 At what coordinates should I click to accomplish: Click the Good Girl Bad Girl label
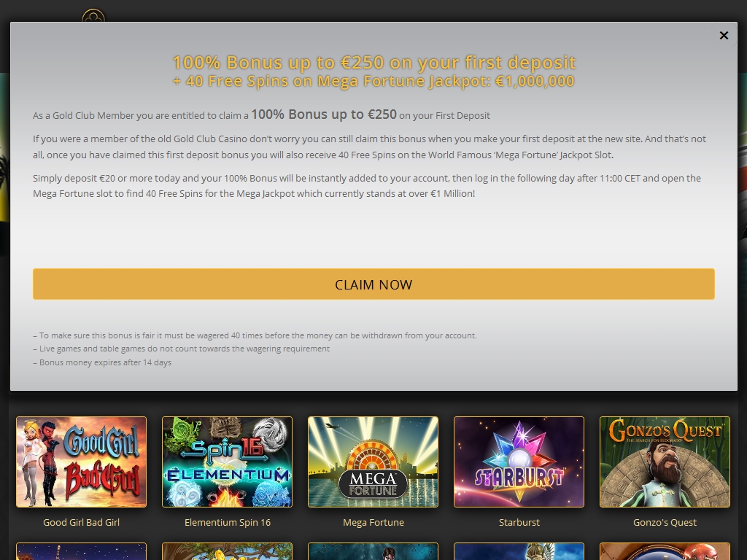[82, 522]
